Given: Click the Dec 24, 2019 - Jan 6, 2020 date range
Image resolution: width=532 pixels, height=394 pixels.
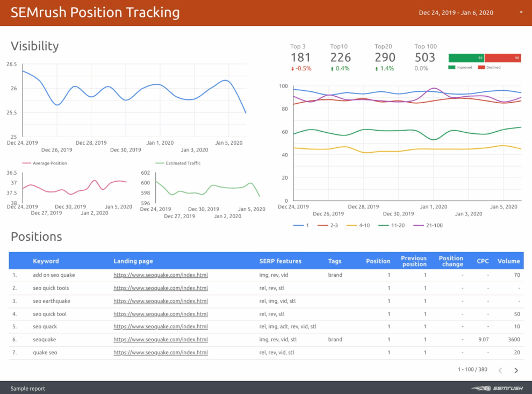Looking at the screenshot, I should pos(456,12).
